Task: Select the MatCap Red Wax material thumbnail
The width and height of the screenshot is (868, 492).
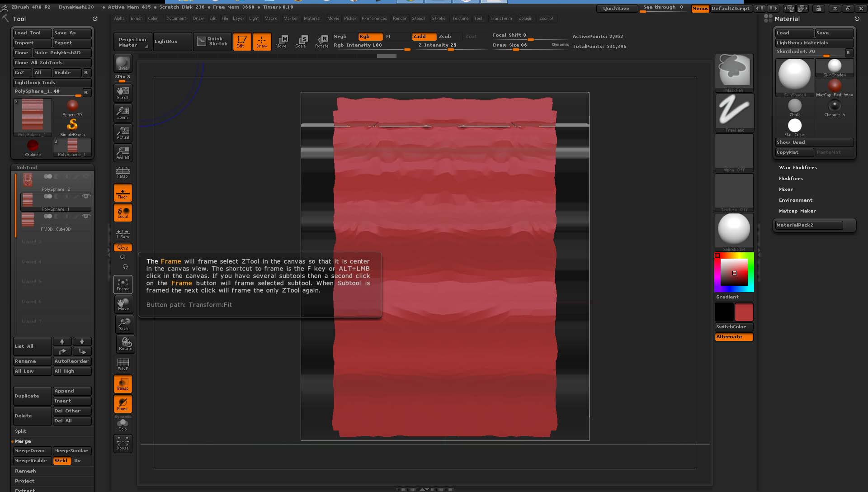Action: click(x=834, y=85)
